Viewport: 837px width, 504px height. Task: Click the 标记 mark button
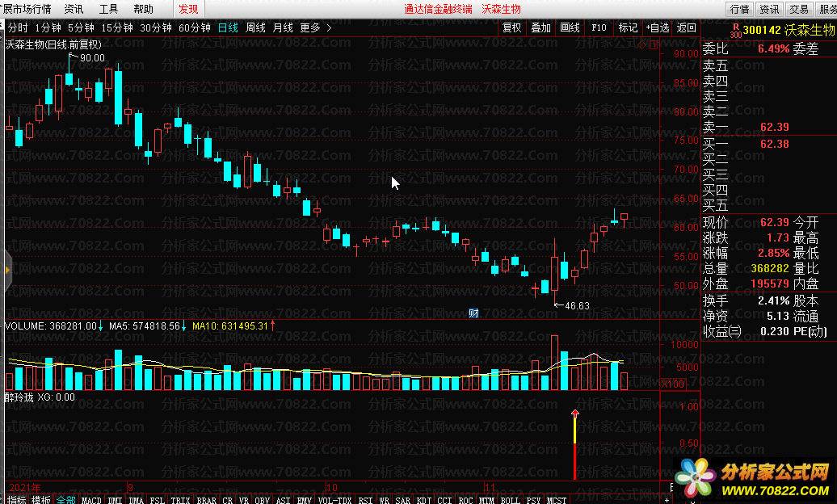pyautogui.click(x=628, y=27)
